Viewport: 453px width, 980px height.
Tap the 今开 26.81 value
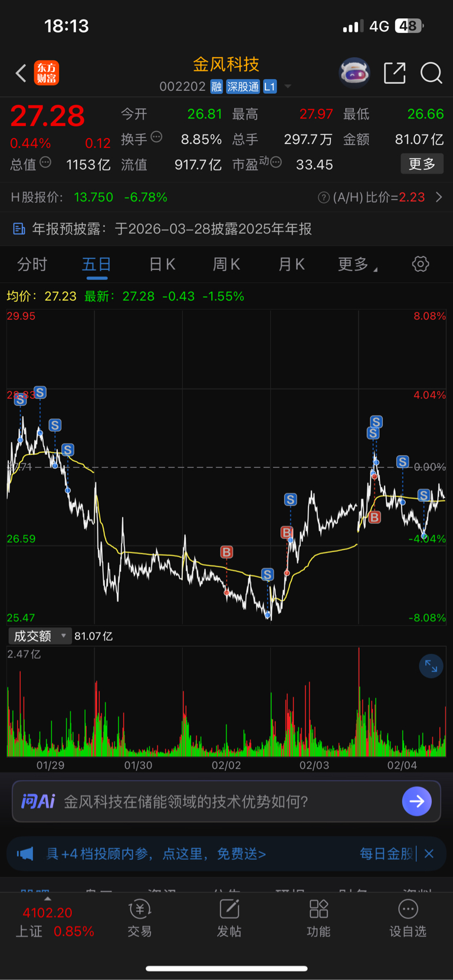205,114
